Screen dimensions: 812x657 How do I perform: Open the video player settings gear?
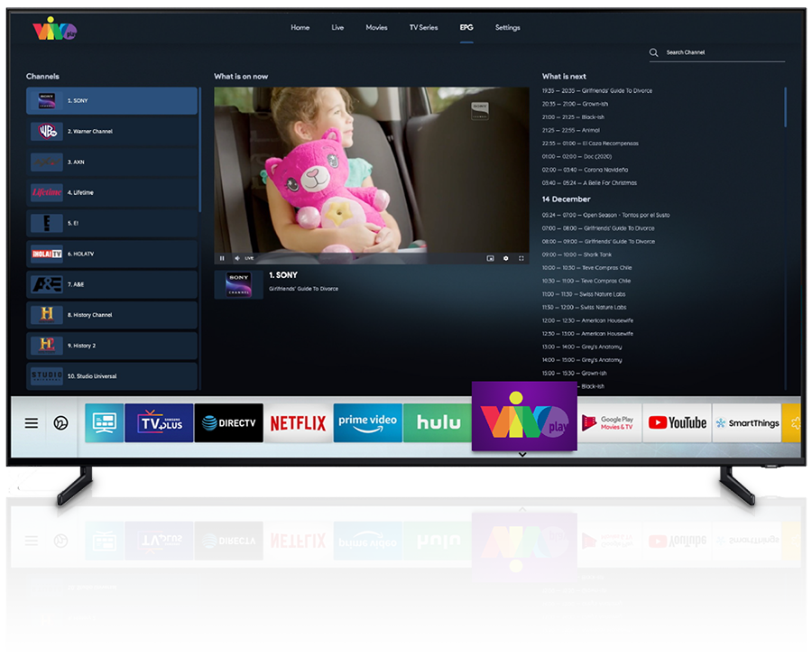point(505,258)
